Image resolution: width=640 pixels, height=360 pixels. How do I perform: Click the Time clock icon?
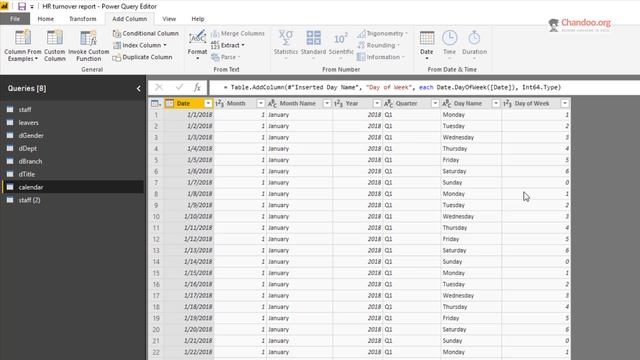pyautogui.click(x=449, y=38)
